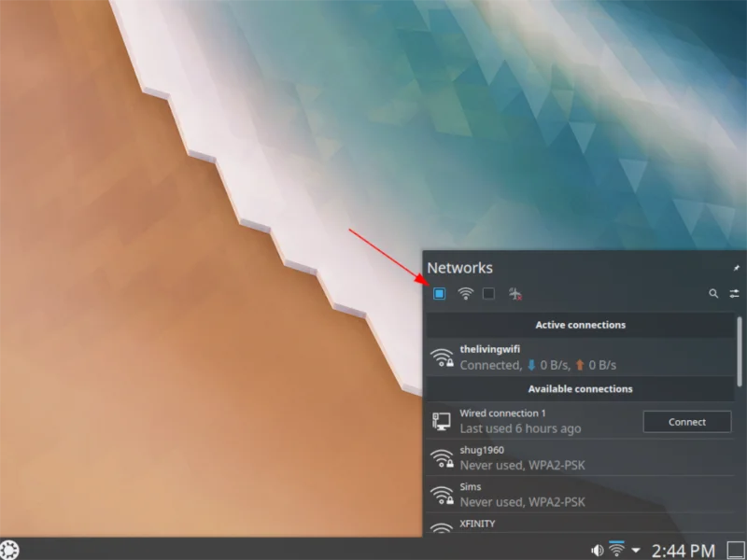Screen dimensions: 747x560
Task: Click the Available connections header
Action: point(580,389)
